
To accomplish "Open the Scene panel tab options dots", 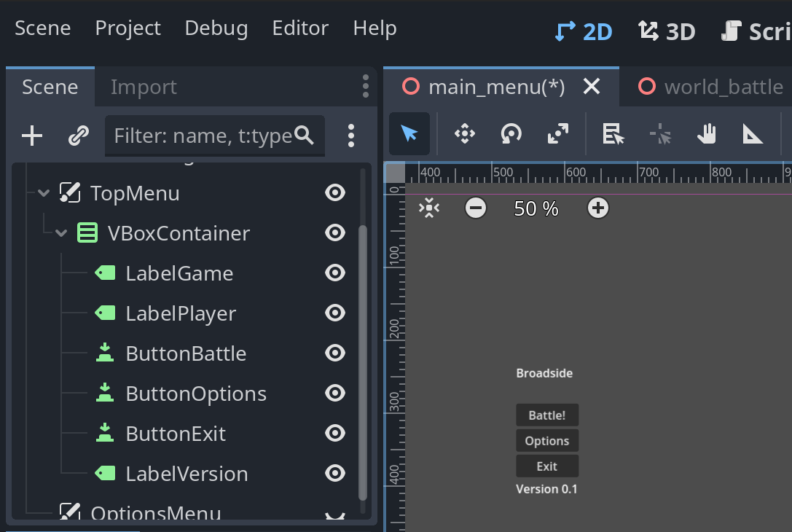I will pos(366,87).
